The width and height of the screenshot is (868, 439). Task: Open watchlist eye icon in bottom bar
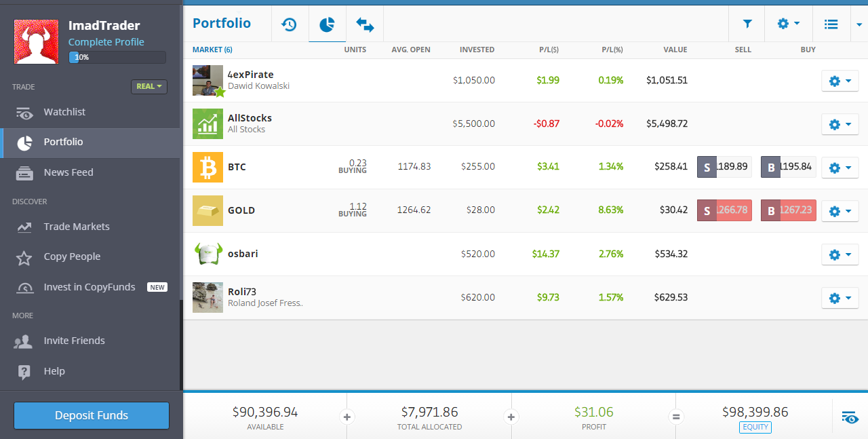(850, 417)
